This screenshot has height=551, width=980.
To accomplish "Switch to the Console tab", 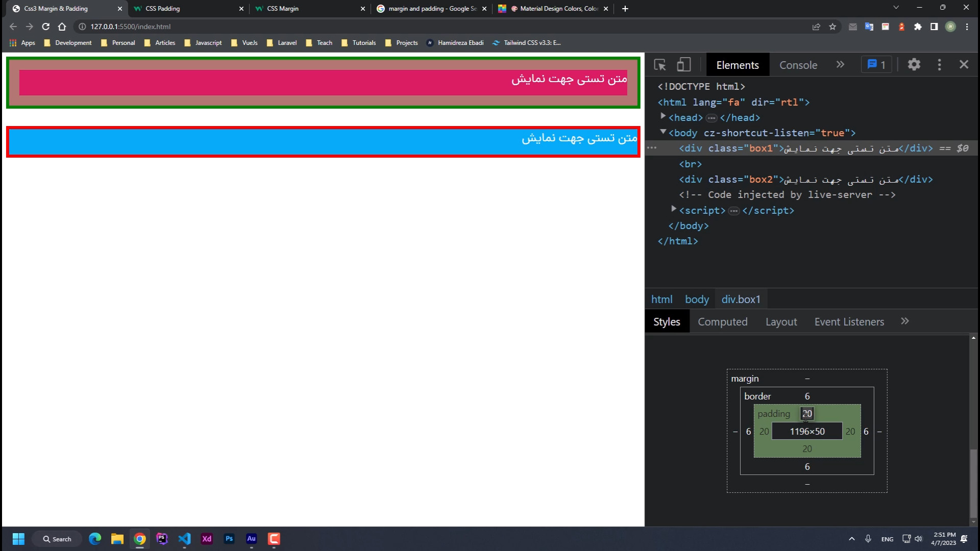I will [x=798, y=65].
